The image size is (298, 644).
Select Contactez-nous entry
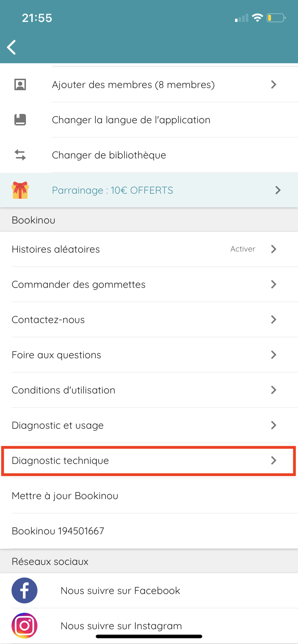coord(149,319)
